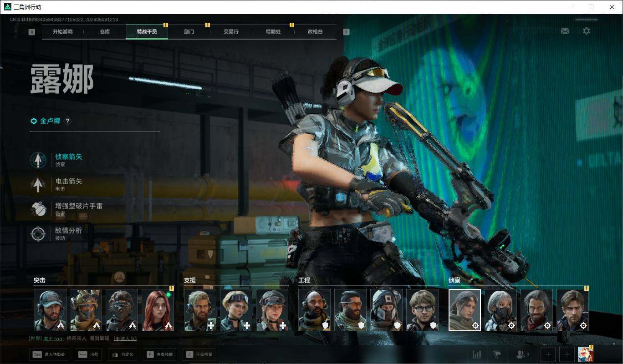Open the player avatar in bottom corner
The width and height of the screenshot is (623, 364).
(585, 354)
